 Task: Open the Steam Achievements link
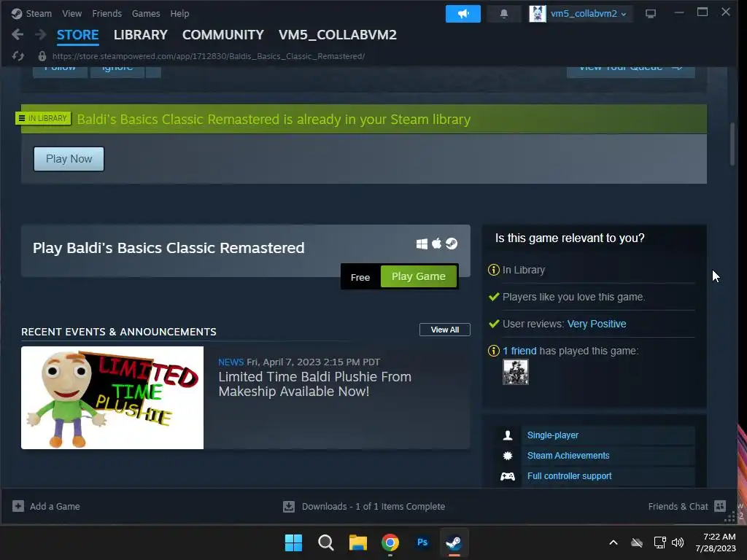(568, 456)
